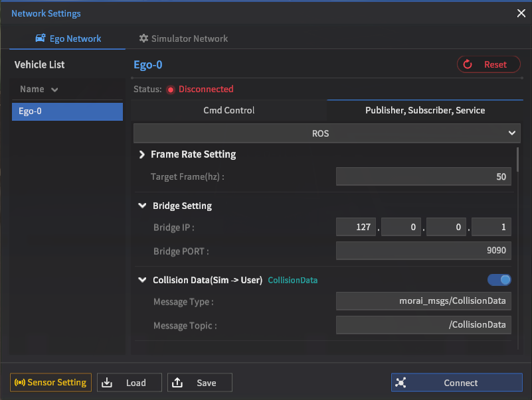Click the red Disconnected status indicator
The width and height of the screenshot is (532, 400).
171,90
